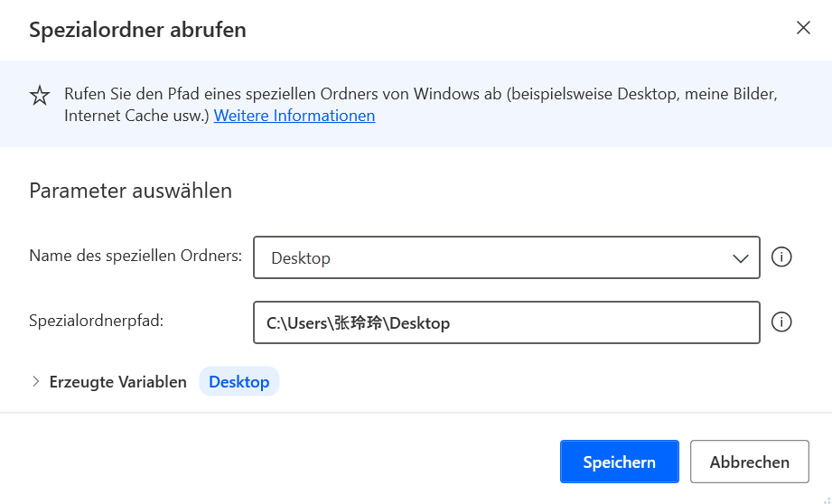Save the action with Speichern
Screen dimensions: 832x504
tap(619, 462)
